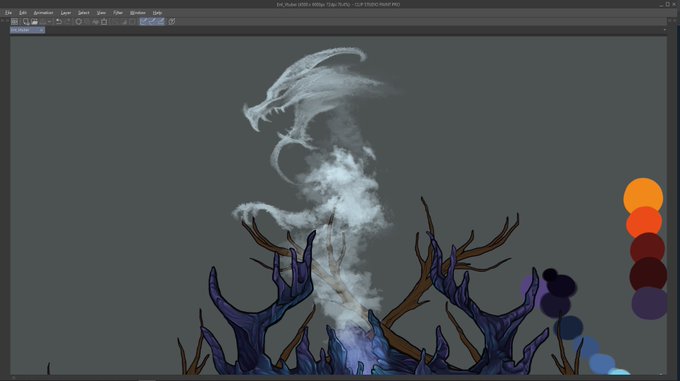The height and width of the screenshot is (381, 680).
Task: Click the New canvas icon
Action: point(26,21)
